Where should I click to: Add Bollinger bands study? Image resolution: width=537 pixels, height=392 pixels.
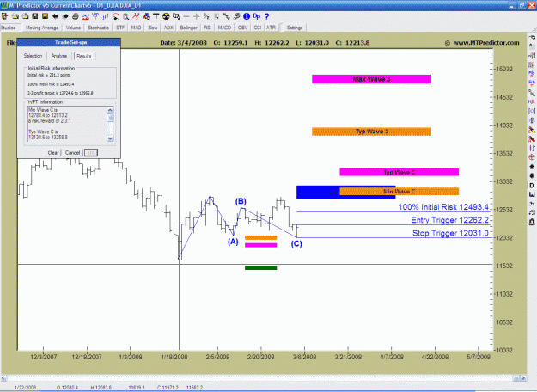[189, 28]
